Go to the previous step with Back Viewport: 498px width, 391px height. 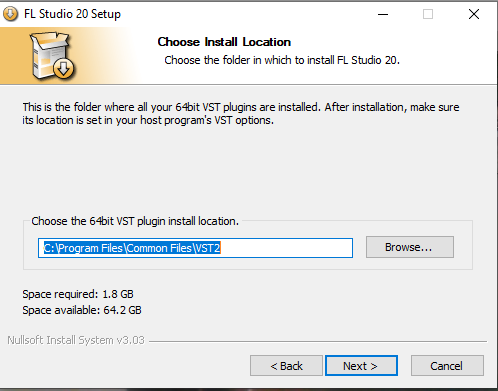click(286, 366)
